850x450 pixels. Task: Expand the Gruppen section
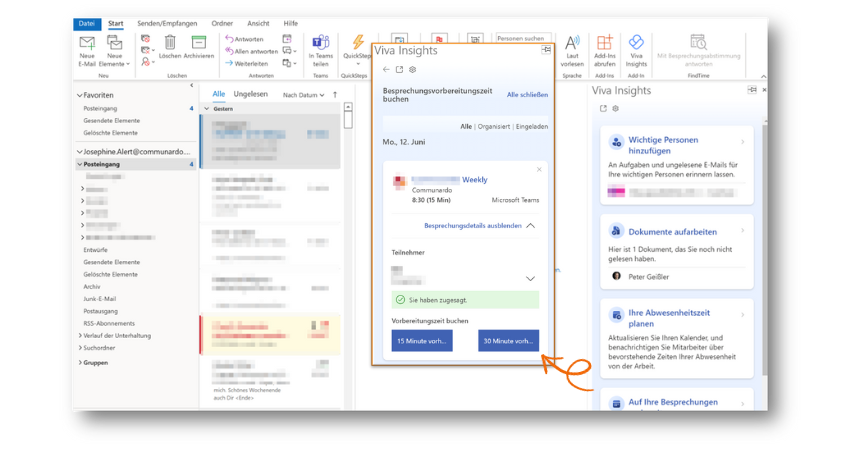[x=80, y=363]
